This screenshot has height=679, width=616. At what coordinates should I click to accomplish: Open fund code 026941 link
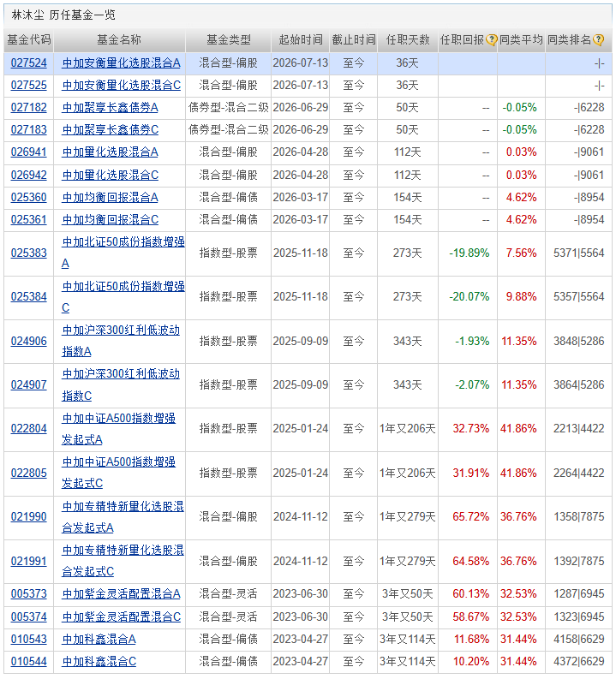28,152
